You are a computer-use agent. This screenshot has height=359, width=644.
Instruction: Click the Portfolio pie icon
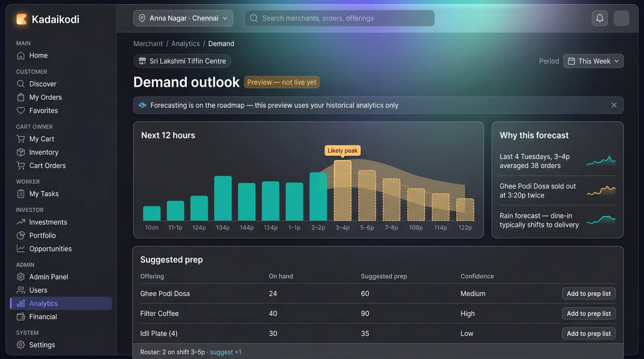pos(21,236)
